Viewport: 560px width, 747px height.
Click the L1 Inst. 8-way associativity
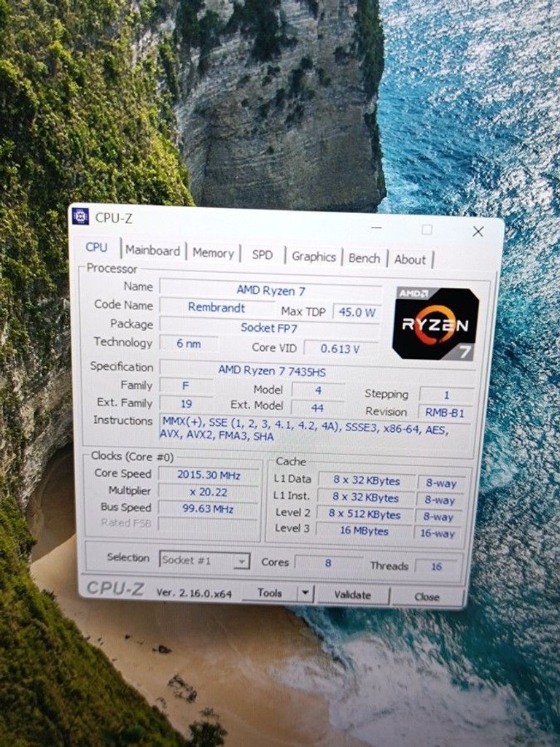pyautogui.click(x=440, y=500)
